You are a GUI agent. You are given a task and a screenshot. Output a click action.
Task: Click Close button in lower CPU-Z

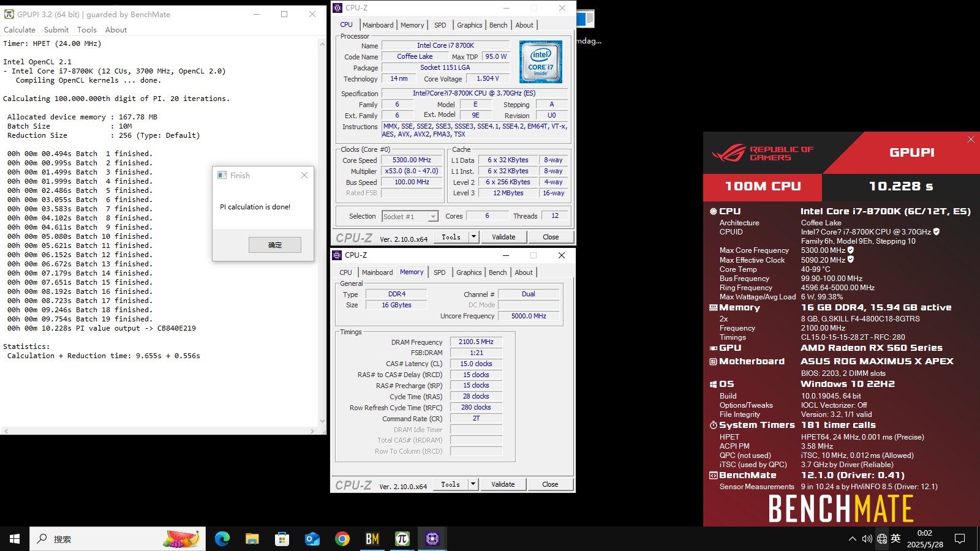coord(550,484)
